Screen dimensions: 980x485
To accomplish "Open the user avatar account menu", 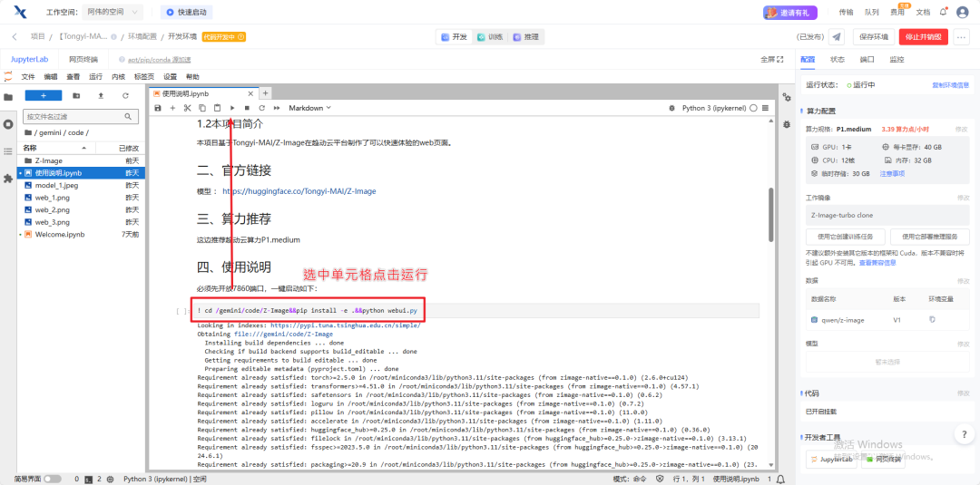I will tap(962, 12).
